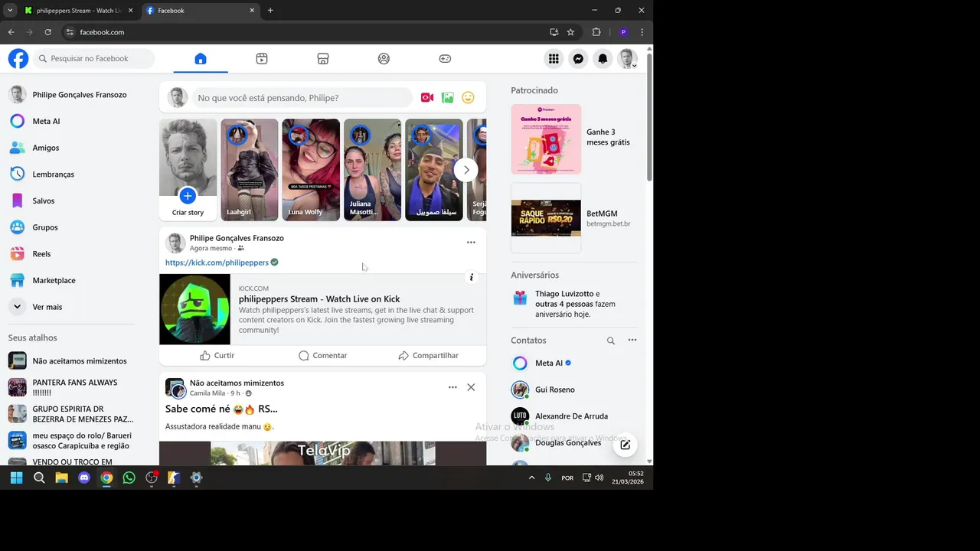Show next stories with the arrow
Image resolution: width=980 pixels, height=551 pixels.
tap(465, 170)
